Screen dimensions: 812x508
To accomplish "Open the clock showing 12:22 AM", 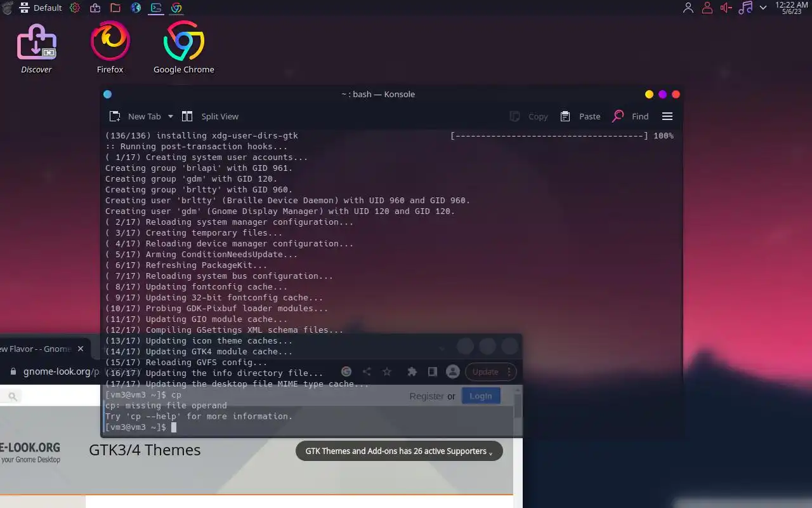I will pos(791,8).
